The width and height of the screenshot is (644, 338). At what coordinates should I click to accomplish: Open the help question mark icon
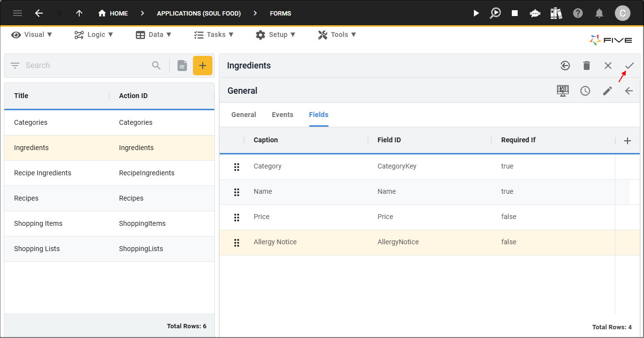(578, 13)
